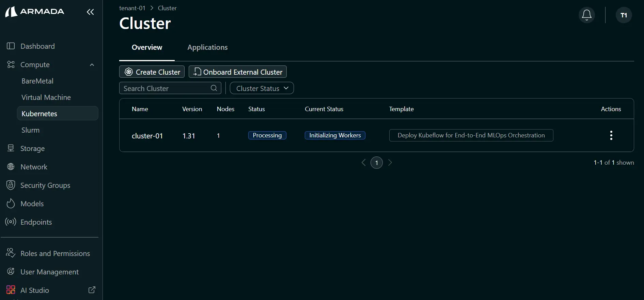This screenshot has width=644, height=300.
Task: Click the Current Status column header
Action: coord(324,109)
